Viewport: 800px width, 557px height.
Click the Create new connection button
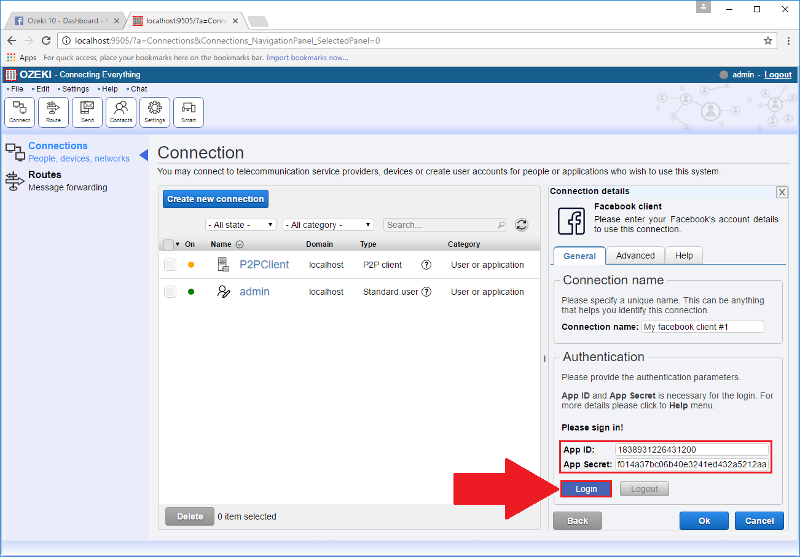pos(215,199)
